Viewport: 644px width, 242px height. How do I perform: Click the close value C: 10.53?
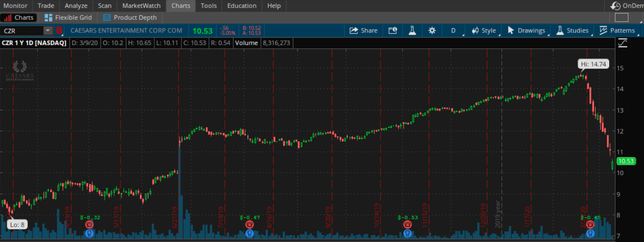tap(195, 43)
